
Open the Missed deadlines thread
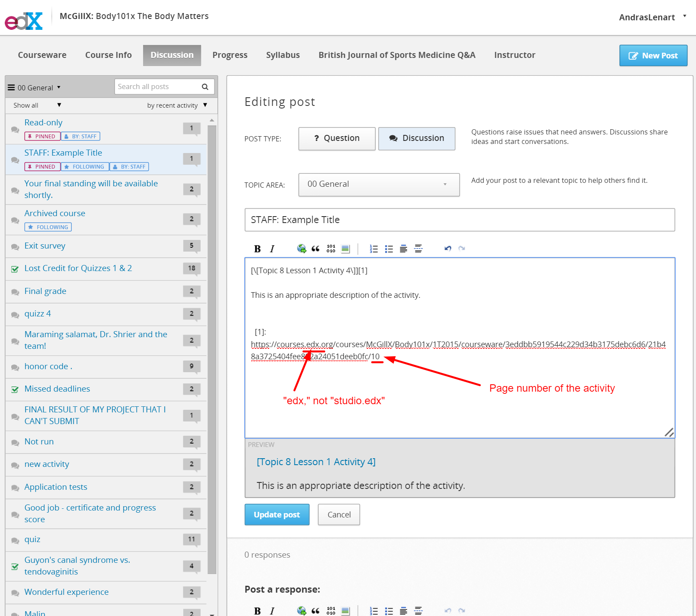click(x=106, y=389)
